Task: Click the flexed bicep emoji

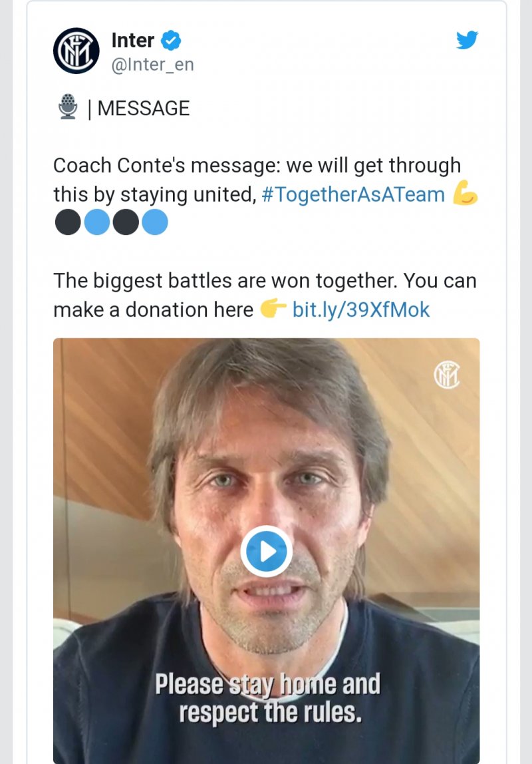Action: [465, 194]
